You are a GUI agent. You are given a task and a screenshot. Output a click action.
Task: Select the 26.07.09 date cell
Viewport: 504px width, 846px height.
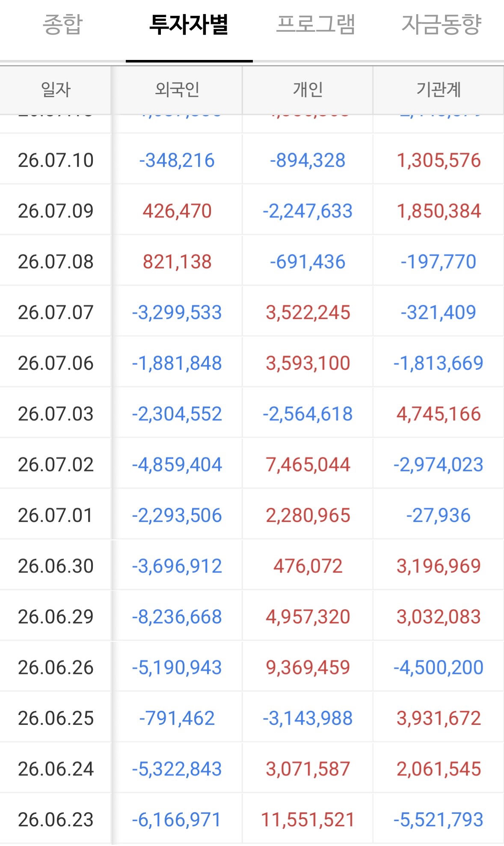point(56,211)
